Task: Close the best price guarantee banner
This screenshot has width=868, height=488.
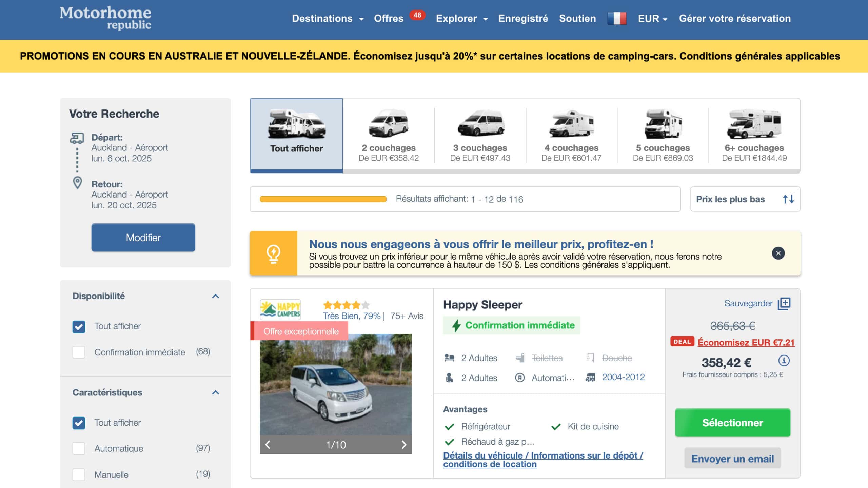Action: (x=778, y=253)
